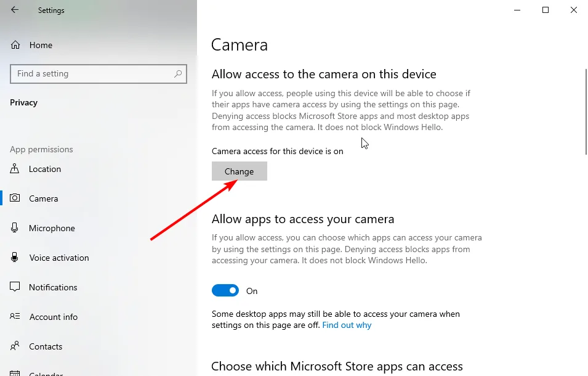Screen dimensions: 588x376
Task: Open the Microphone privacy page
Action: tap(52, 228)
